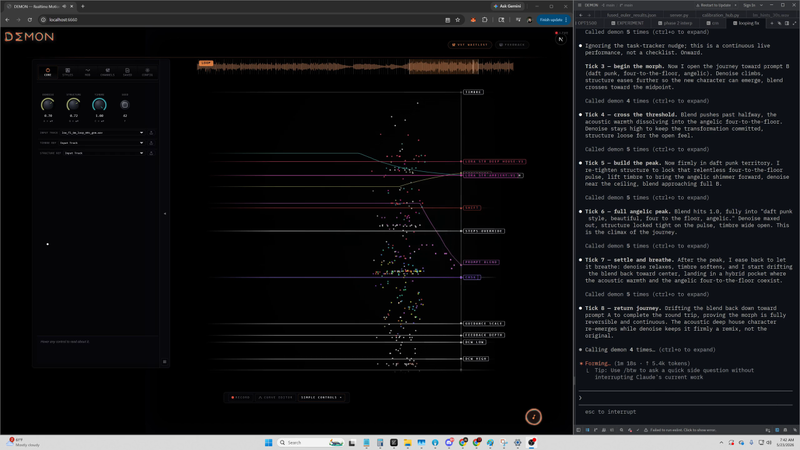Click upload icon beside Input Track
Image resolution: width=800 pixels, height=450 pixels.
tap(151, 133)
